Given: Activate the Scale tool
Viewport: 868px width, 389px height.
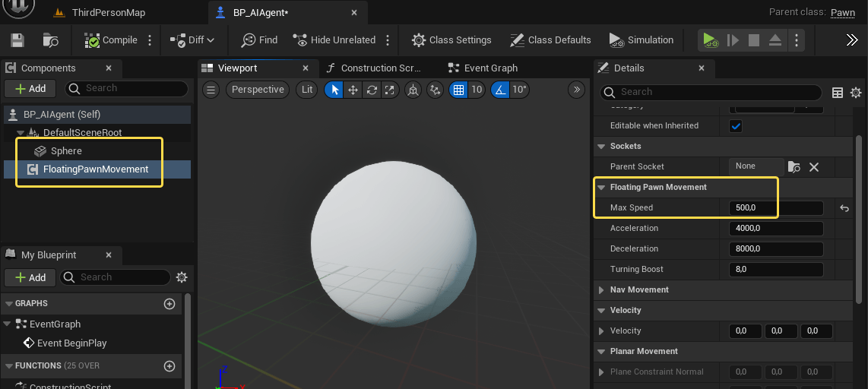Looking at the screenshot, I should [x=390, y=90].
